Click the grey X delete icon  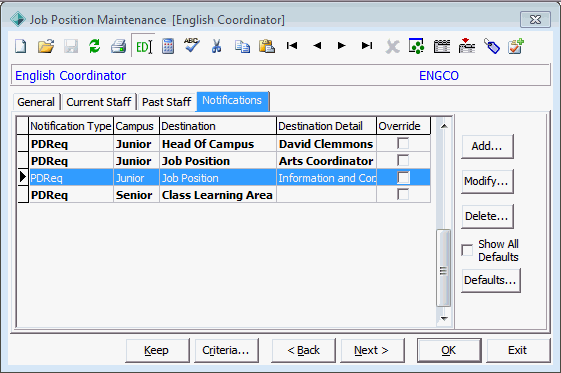392,46
